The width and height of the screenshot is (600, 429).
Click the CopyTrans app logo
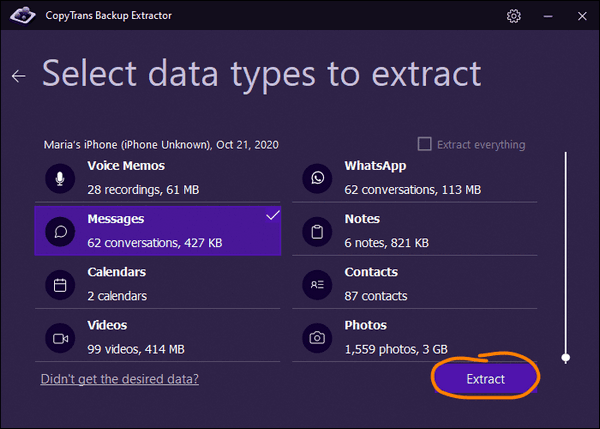click(x=23, y=15)
